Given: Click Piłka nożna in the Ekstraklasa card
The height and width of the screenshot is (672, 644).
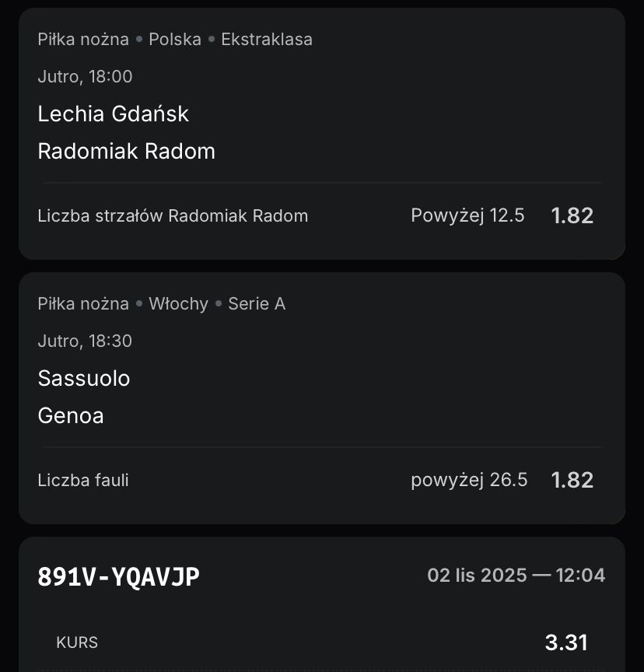Looking at the screenshot, I should tap(83, 39).
